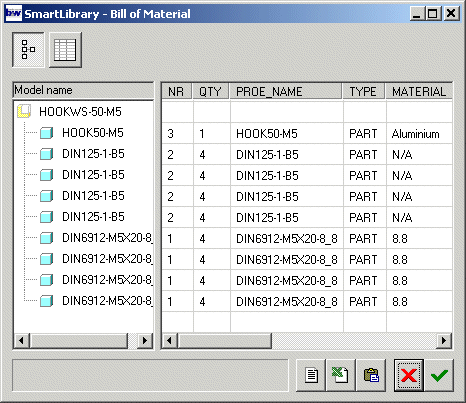Click the Model name column header
The width and height of the screenshot is (466, 403).
point(83,90)
